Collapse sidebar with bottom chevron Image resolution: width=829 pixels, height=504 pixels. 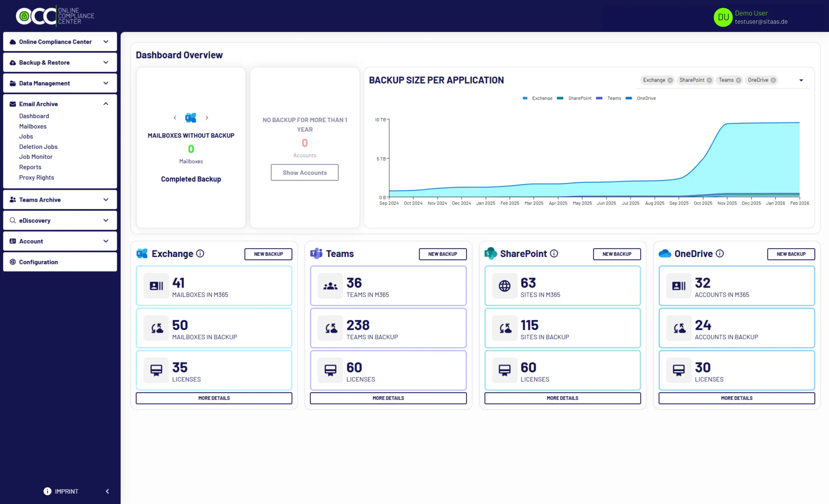coord(107,491)
